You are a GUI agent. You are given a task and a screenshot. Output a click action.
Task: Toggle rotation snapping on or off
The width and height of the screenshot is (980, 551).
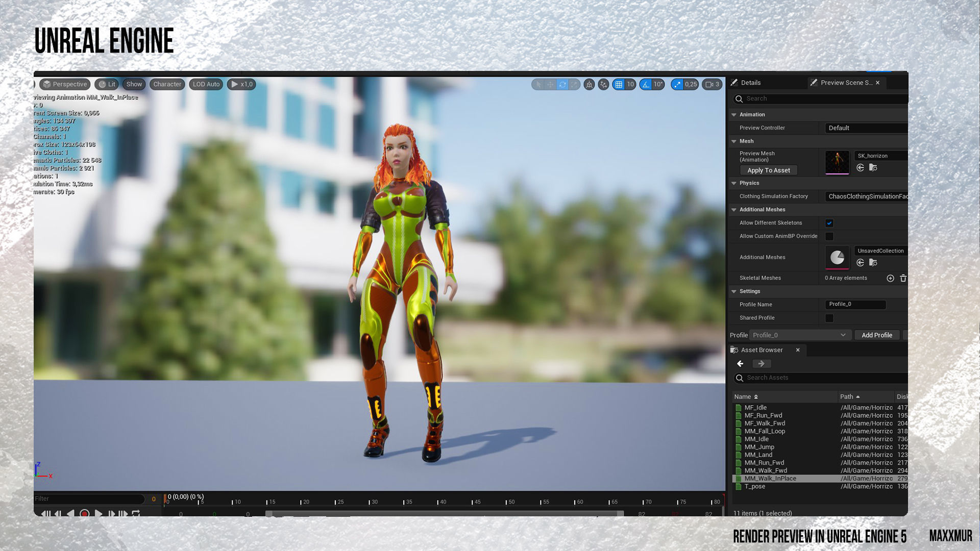coord(646,84)
